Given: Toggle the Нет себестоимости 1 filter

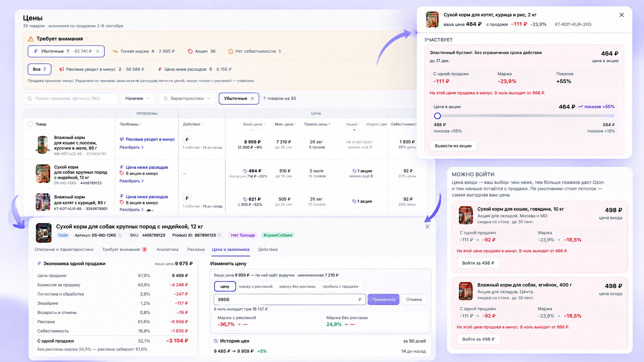Looking at the screenshot, I should click(x=255, y=51).
